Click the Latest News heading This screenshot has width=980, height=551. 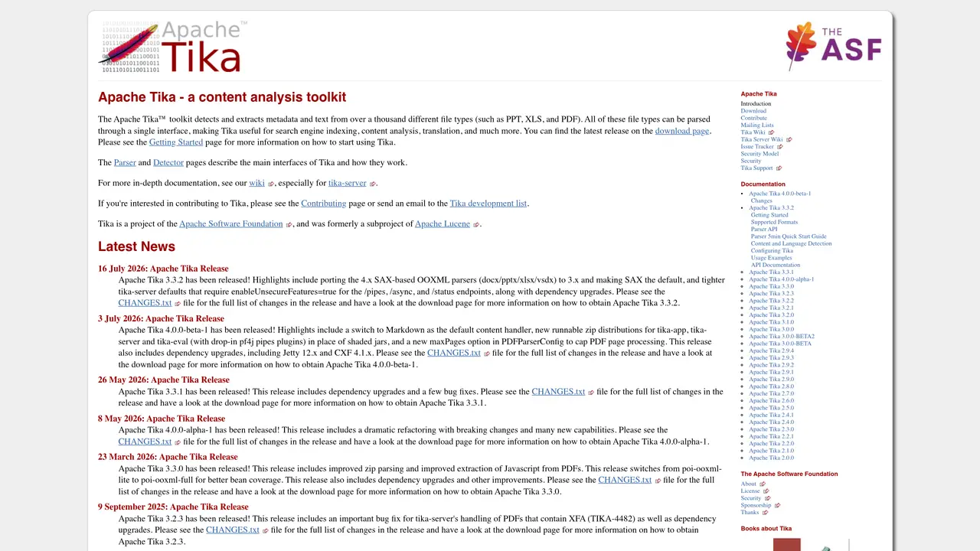[136, 246]
